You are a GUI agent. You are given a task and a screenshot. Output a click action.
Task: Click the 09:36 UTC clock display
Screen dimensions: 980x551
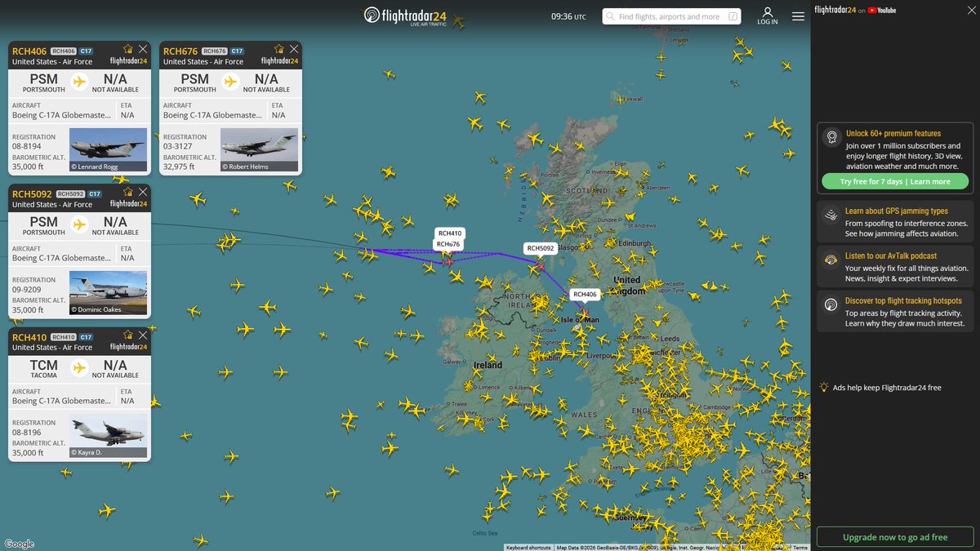tap(568, 16)
